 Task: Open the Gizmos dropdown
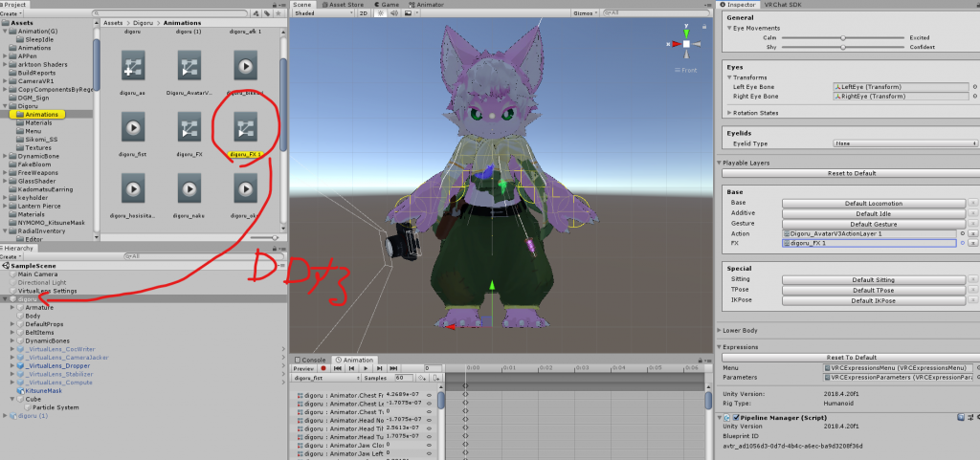click(x=586, y=12)
